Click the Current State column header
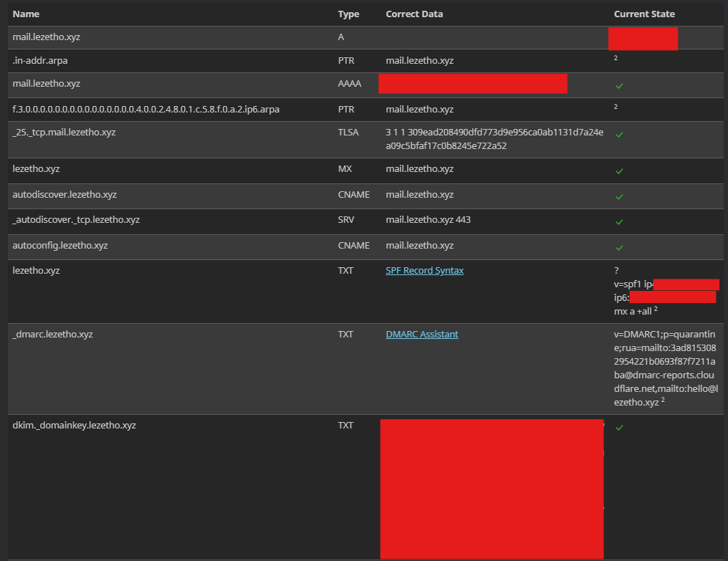This screenshot has width=728, height=561. pyautogui.click(x=644, y=14)
